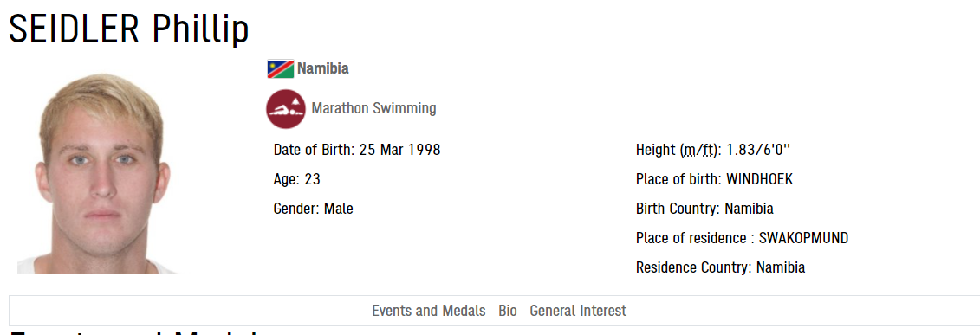Viewport: 980px width, 335px height.
Task: Click the Residence Country: Namibia text
Action: click(x=720, y=268)
